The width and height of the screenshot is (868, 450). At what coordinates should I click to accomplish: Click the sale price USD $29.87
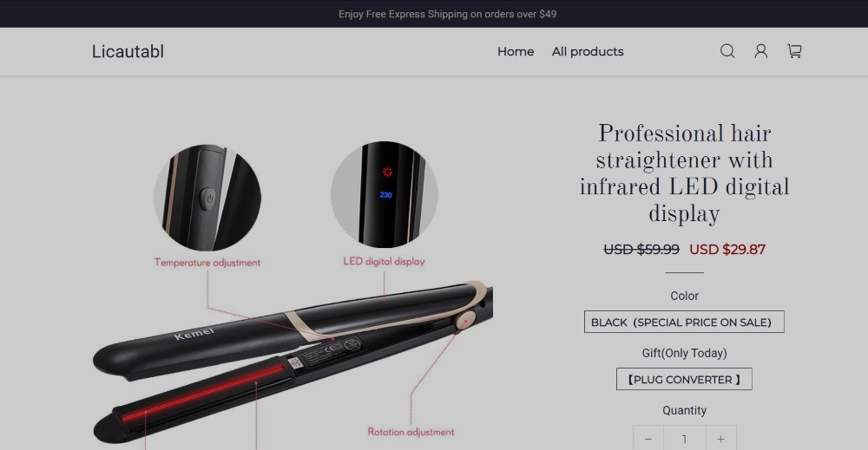[x=727, y=250]
